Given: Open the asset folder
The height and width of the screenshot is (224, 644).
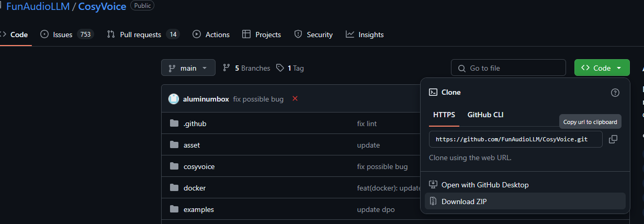Looking at the screenshot, I should point(191,145).
